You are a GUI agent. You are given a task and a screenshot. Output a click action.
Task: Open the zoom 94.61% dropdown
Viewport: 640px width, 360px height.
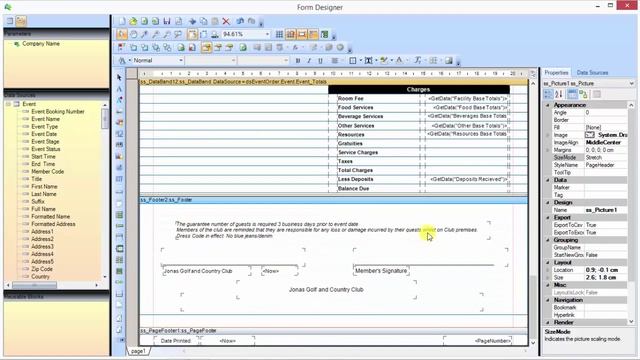point(267,34)
